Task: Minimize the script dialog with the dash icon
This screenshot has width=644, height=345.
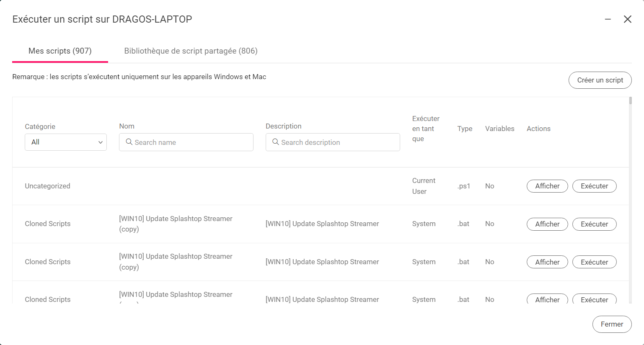Action: click(x=608, y=19)
